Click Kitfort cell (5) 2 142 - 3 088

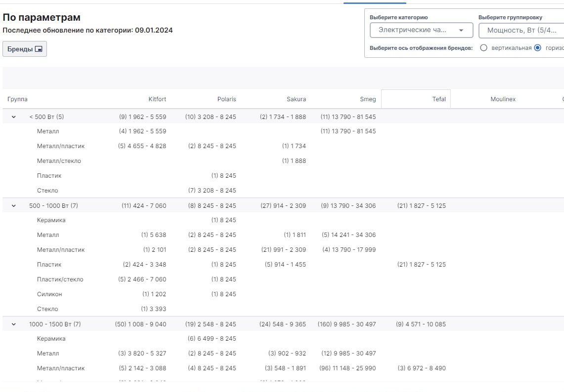pyautogui.click(x=142, y=368)
